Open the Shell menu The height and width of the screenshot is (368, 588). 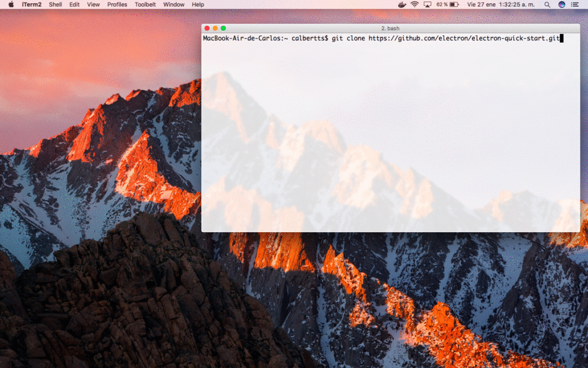click(55, 4)
